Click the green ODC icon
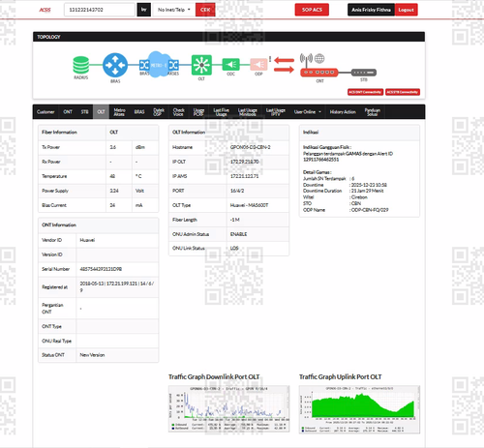Image resolution: width=484 pixels, height=448 pixels. (230, 65)
